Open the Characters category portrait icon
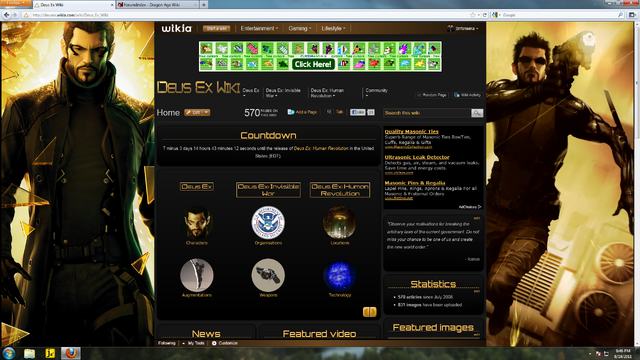Viewport: 640px width, 360px height. click(197, 223)
